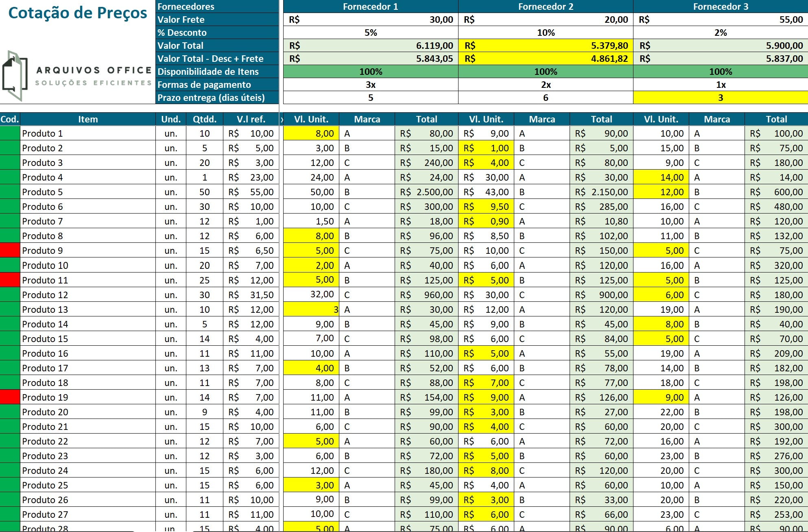Click the Arquivos Office document logo icon
This screenshot has width=808, height=532.
[15, 76]
